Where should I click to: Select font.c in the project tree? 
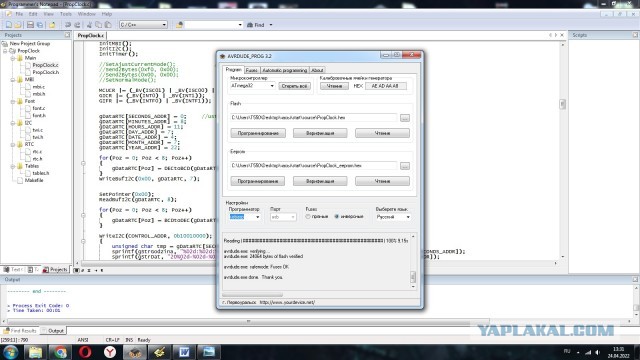click(x=39, y=108)
